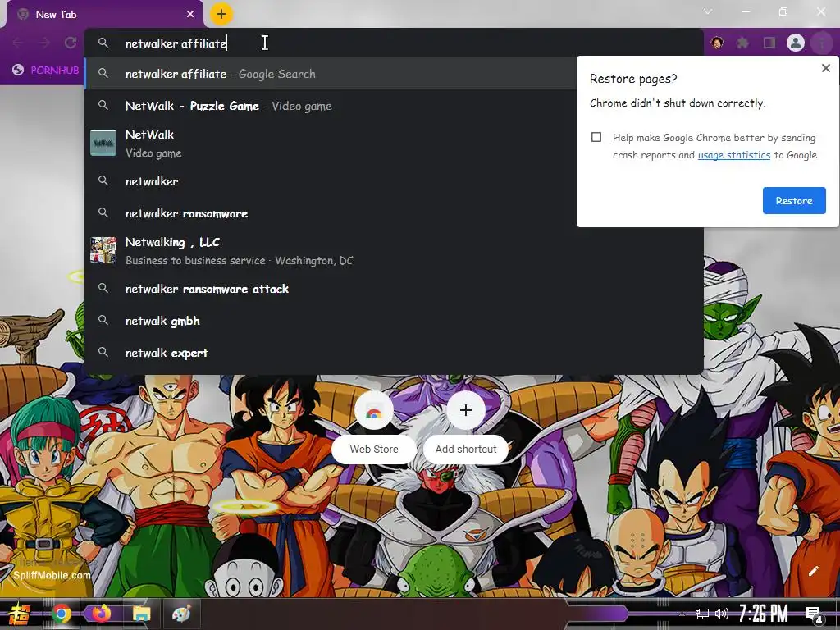Open the Chrome three-dot menu
The width and height of the screenshot is (840, 630).
pos(821,43)
